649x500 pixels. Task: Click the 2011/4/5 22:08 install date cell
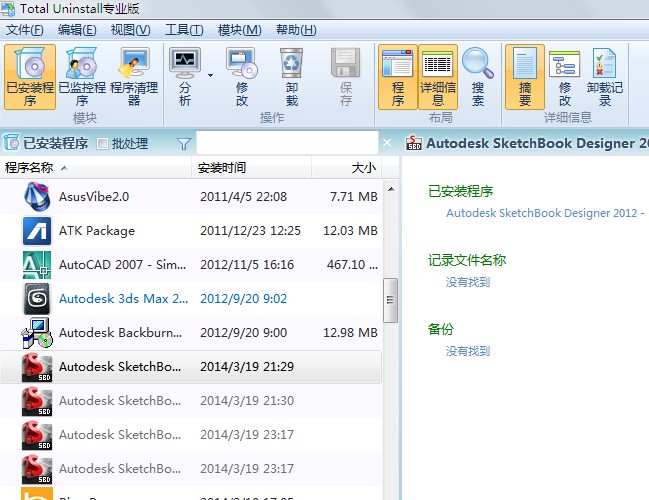(x=243, y=197)
